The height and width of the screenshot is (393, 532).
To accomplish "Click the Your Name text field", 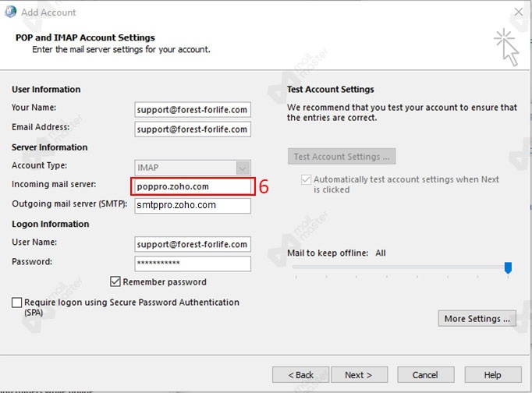I will click(192, 110).
